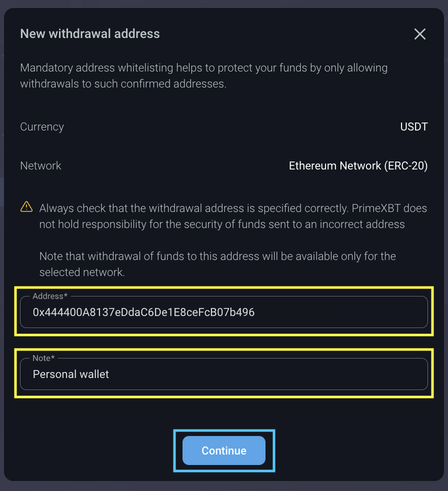448x491 pixels.
Task: Click the Network row label
Action: [x=40, y=166]
